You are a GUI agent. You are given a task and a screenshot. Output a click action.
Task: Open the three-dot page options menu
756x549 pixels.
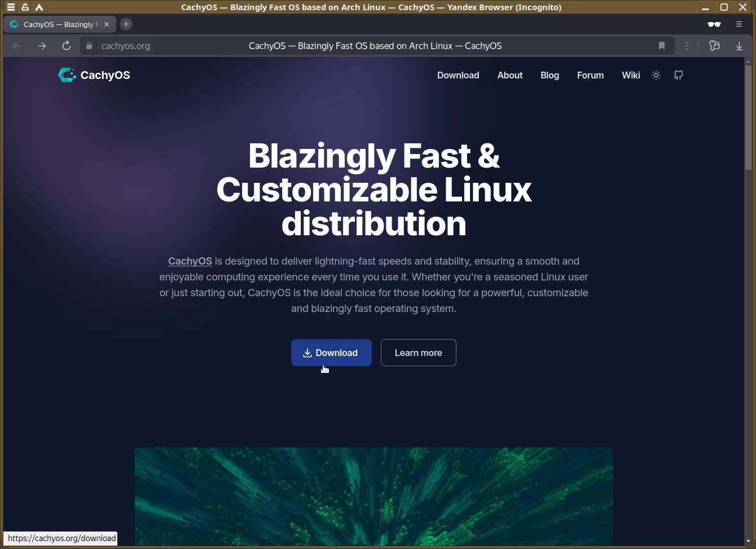pyautogui.click(x=687, y=46)
